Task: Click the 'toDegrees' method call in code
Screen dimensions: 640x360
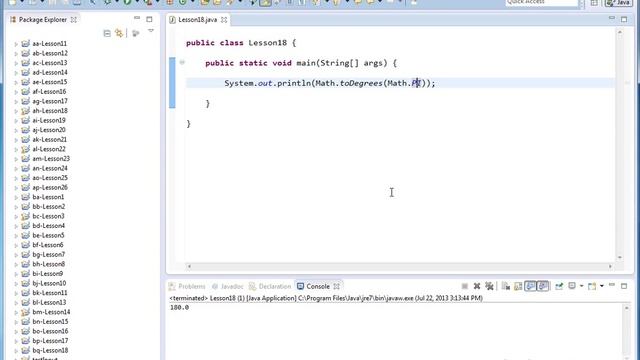Action: tap(361, 83)
